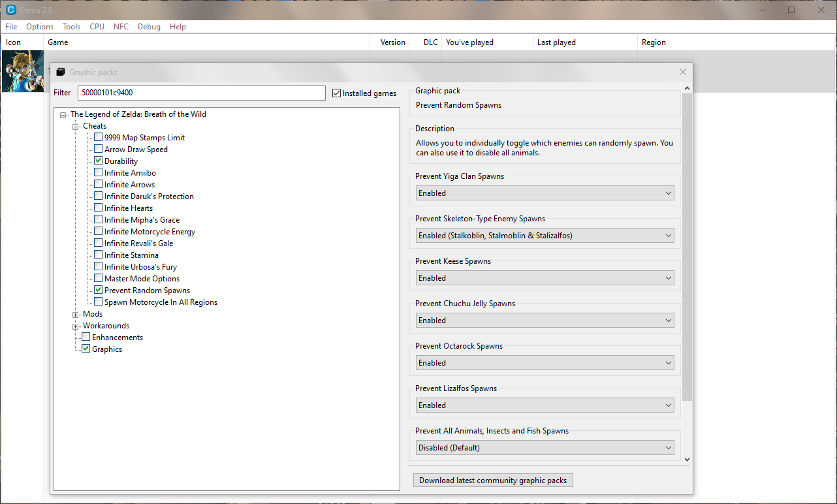Image resolution: width=837 pixels, height=504 pixels.
Task: Sort by Version column header
Action: click(390, 42)
